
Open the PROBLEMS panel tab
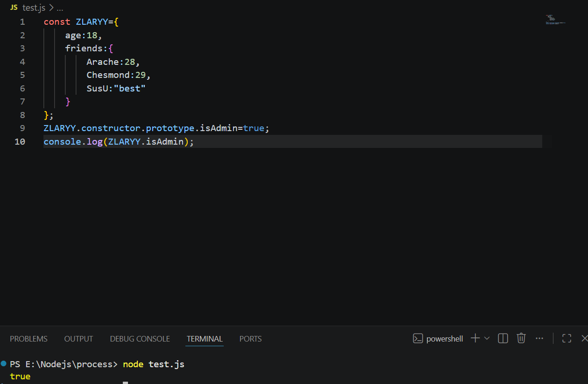coord(28,339)
